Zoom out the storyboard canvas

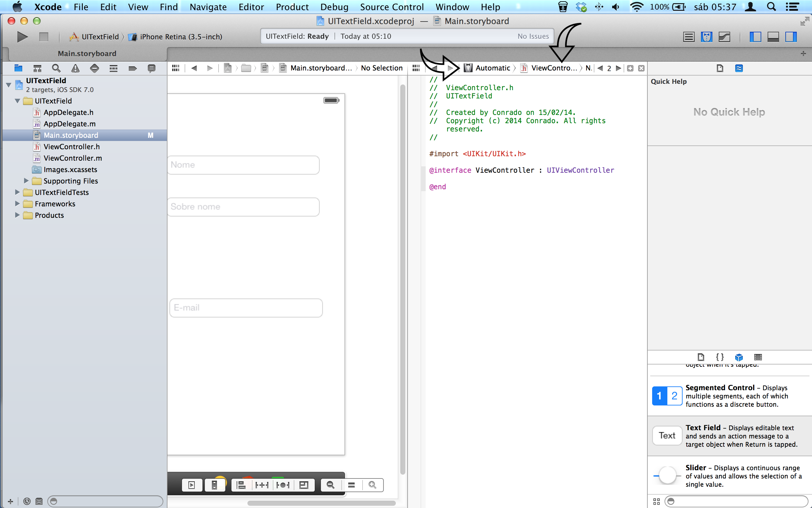(331, 485)
